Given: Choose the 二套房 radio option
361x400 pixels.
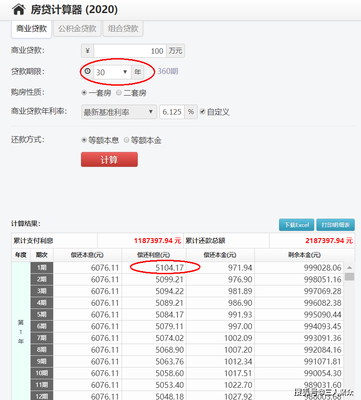Looking at the screenshot, I should point(119,93).
